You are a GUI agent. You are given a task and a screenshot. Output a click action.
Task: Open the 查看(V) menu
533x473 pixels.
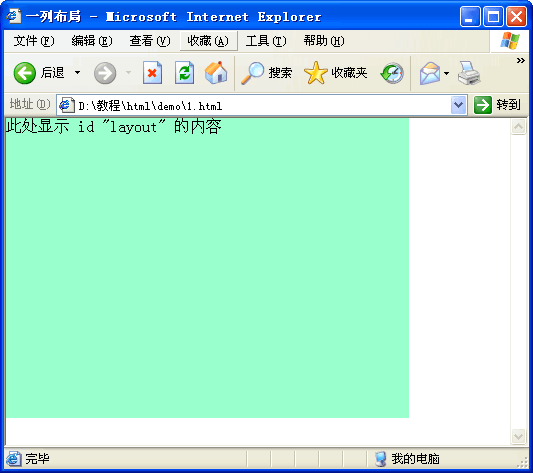pyautogui.click(x=150, y=41)
